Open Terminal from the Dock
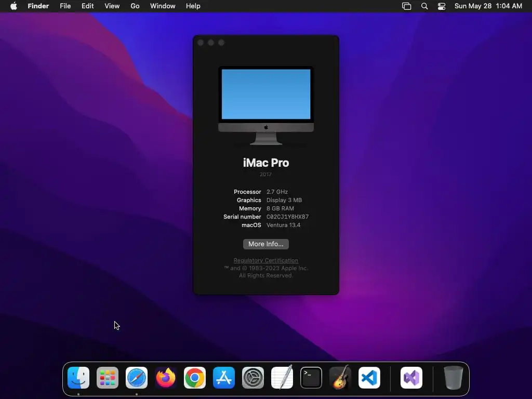Image resolution: width=532 pixels, height=399 pixels. 311,378
